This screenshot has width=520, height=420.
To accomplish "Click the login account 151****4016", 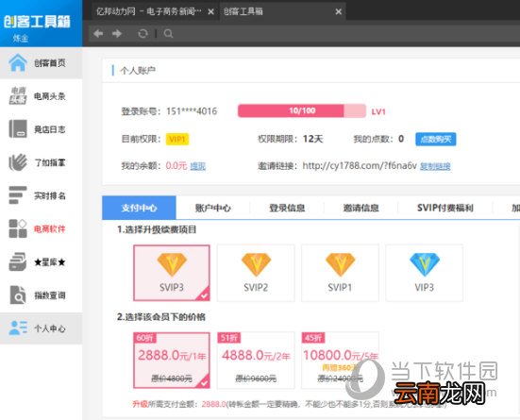I will click(x=192, y=110).
